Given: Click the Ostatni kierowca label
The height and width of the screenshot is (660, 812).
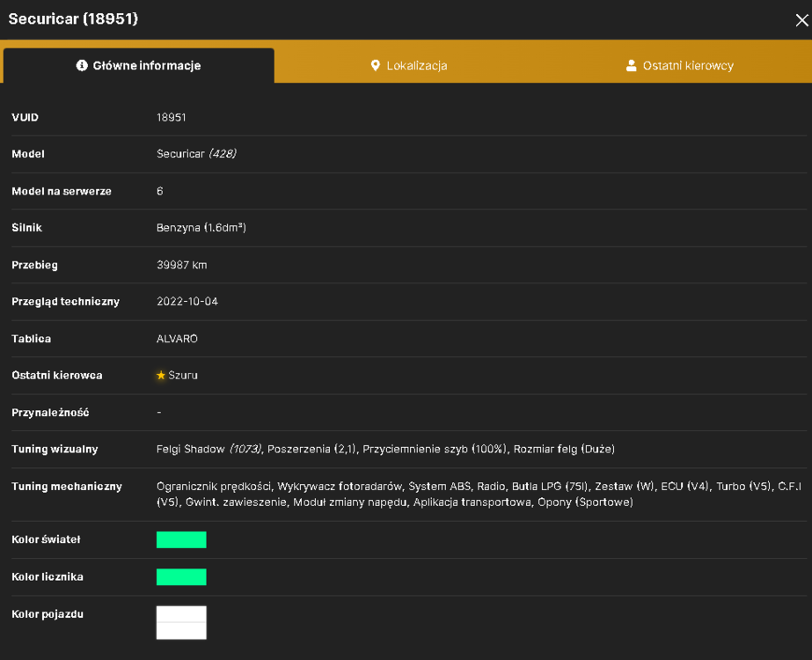Looking at the screenshot, I should coord(57,376).
